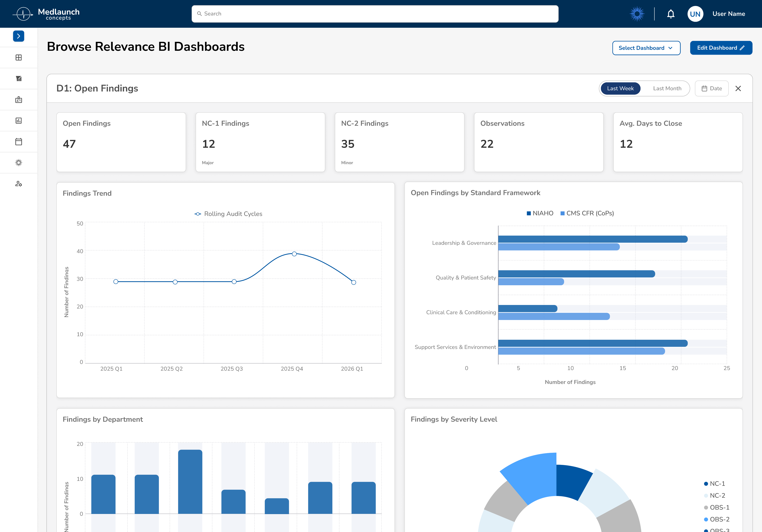
Task: Click the Open Findings by Standard Framework title
Action: [x=475, y=193]
